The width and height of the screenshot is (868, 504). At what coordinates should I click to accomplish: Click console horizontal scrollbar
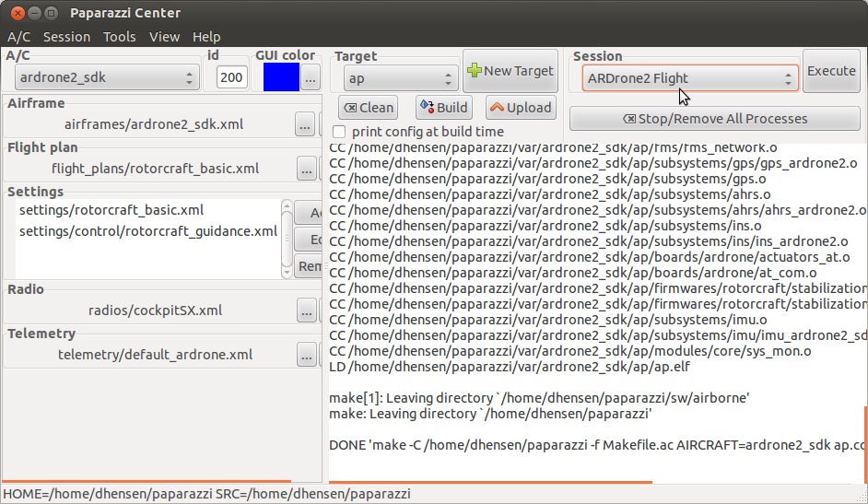click(490, 483)
